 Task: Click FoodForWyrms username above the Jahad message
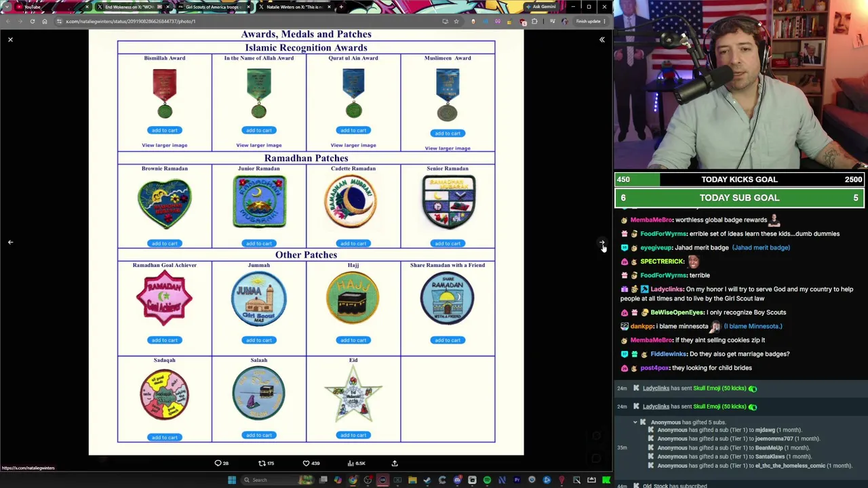point(663,234)
